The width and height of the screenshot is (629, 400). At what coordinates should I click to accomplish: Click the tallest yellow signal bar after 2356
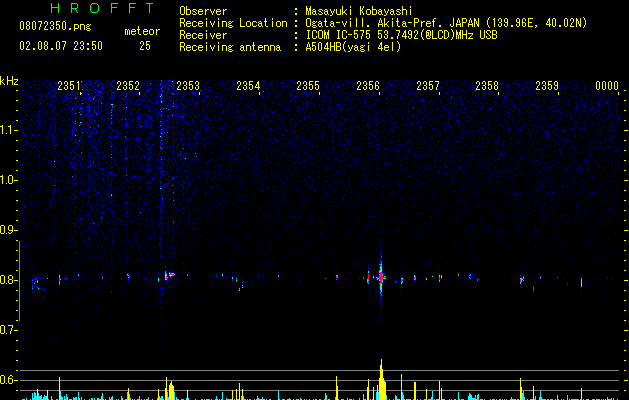[381, 380]
